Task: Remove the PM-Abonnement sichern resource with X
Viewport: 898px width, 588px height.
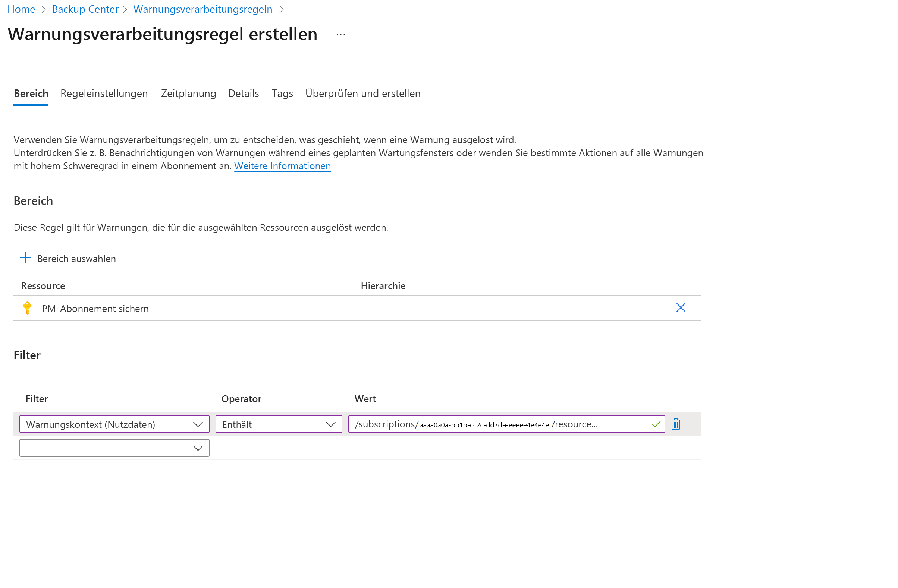Action: click(x=681, y=308)
